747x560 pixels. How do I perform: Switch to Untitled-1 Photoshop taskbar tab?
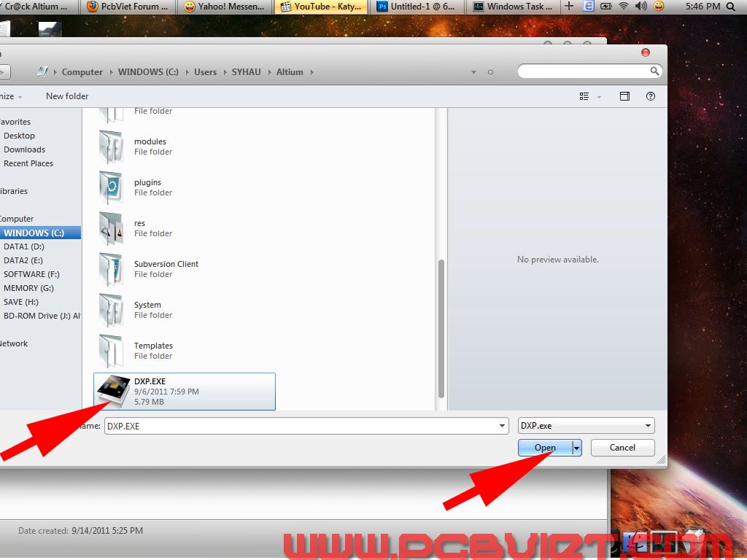pyautogui.click(x=417, y=7)
